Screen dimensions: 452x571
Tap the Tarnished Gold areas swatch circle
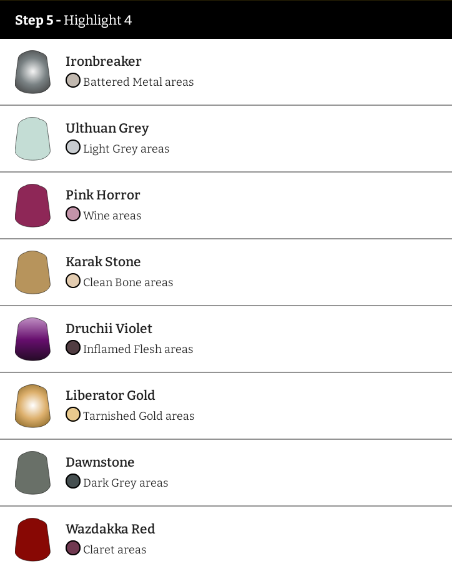tap(73, 414)
